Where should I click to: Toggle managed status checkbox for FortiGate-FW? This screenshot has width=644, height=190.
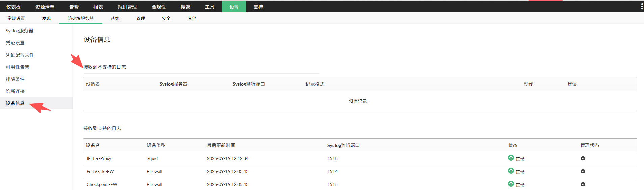coord(583,171)
